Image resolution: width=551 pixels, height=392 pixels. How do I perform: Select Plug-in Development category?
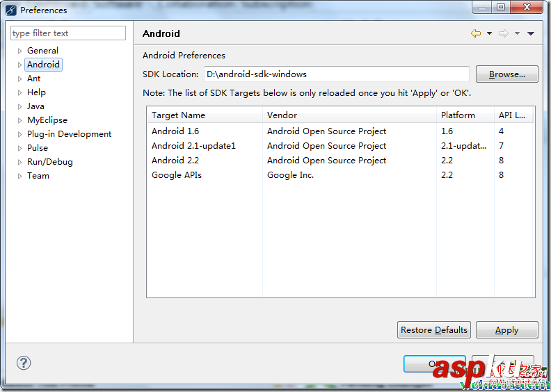coord(69,134)
